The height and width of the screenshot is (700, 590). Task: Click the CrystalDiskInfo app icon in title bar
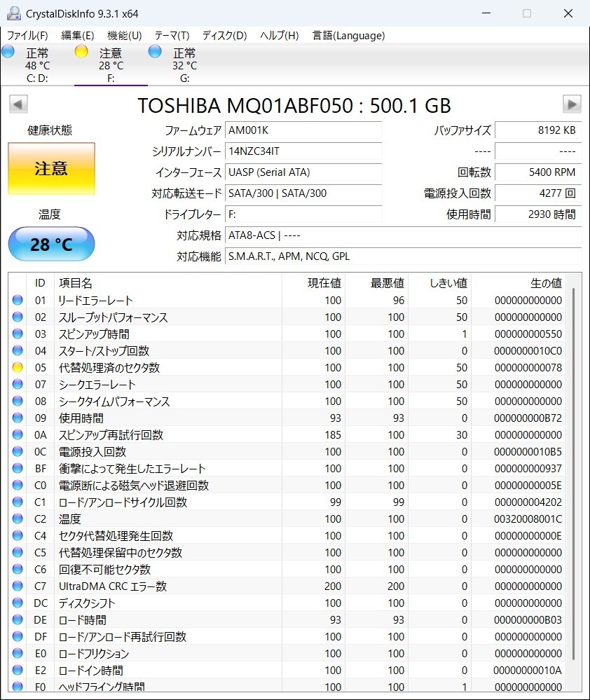(14, 13)
